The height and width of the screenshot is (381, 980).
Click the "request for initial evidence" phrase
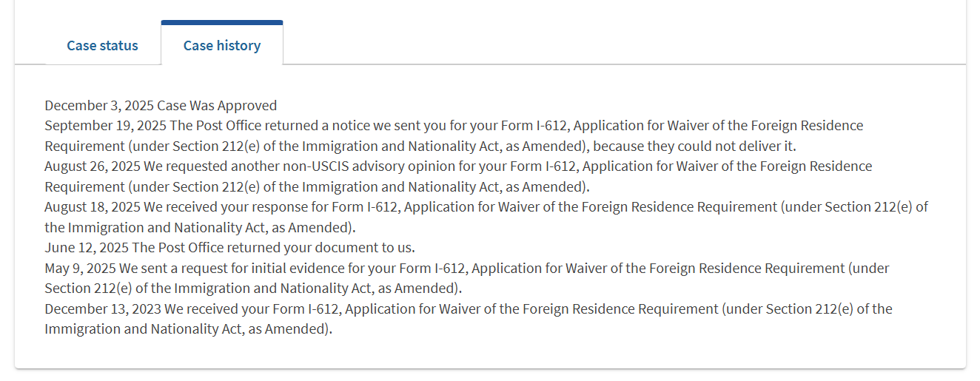[x=255, y=268]
